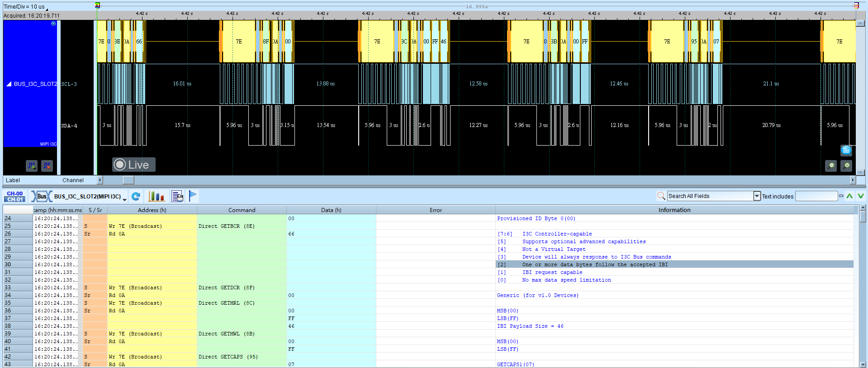868x368 pixels.
Task: Select the SDA-4 channel label
Action: click(x=69, y=126)
